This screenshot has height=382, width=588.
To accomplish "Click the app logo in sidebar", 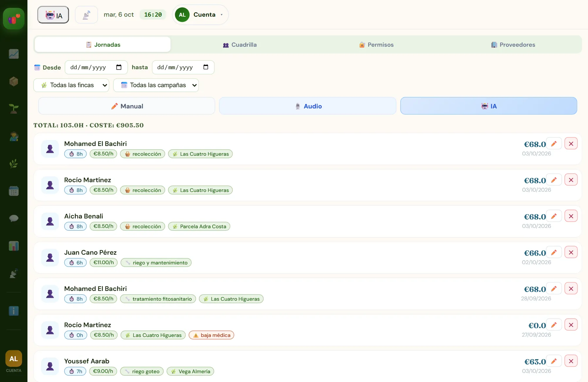I will (14, 19).
